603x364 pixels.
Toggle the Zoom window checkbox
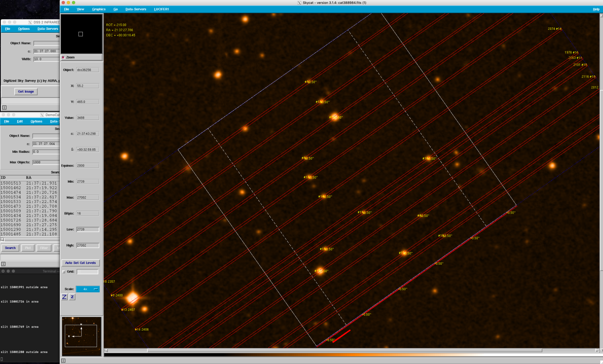click(x=63, y=57)
